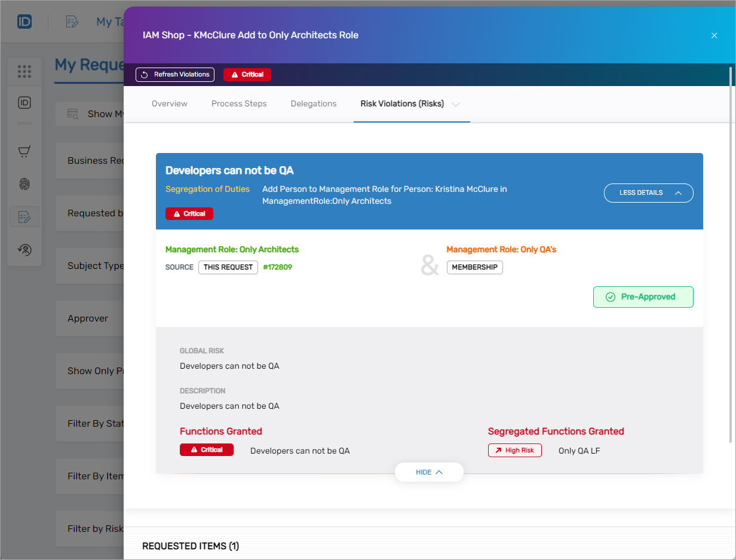Collapse details with Less Details button
This screenshot has height=560, width=736.
[648, 193]
